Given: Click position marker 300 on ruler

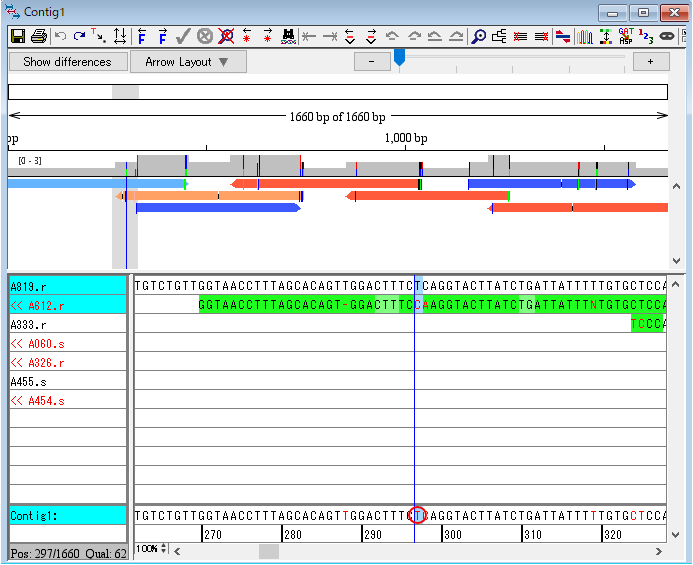Looking at the screenshot, I should click(x=452, y=535).
